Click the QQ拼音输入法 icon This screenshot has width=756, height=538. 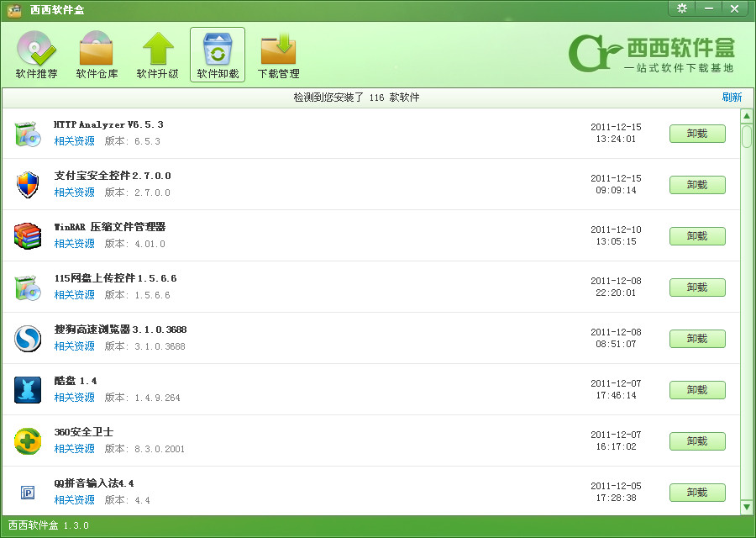pyautogui.click(x=28, y=492)
